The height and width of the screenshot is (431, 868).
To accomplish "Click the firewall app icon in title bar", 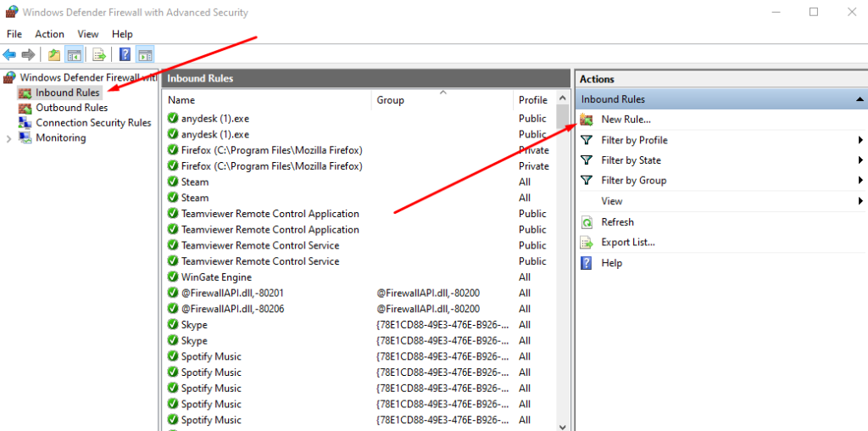I will 11,12.
